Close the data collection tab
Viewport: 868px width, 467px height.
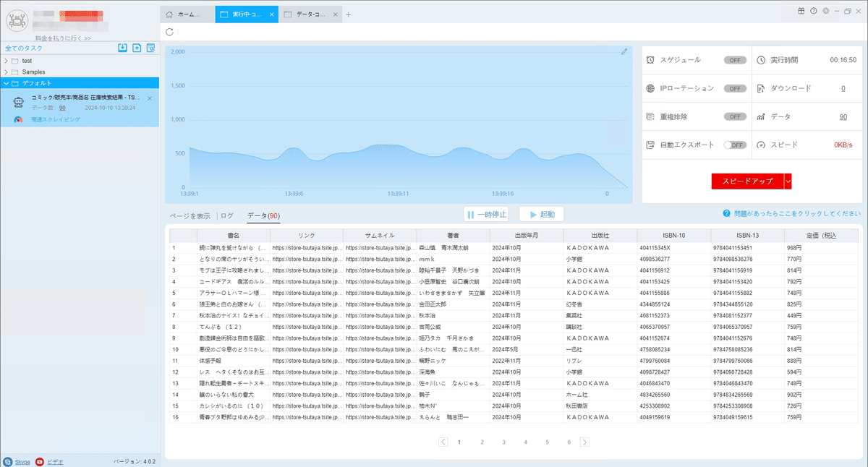click(335, 14)
